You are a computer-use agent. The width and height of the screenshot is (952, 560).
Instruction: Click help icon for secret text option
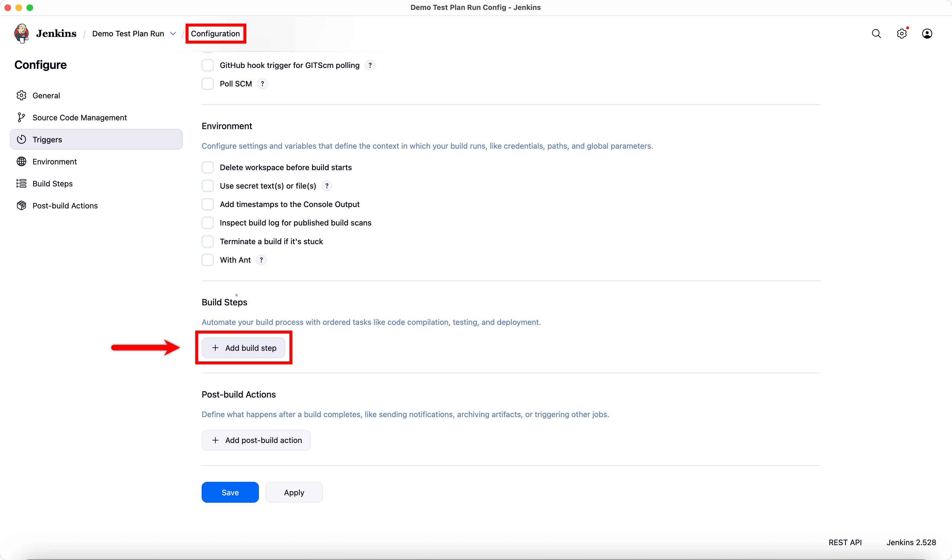coord(327,186)
